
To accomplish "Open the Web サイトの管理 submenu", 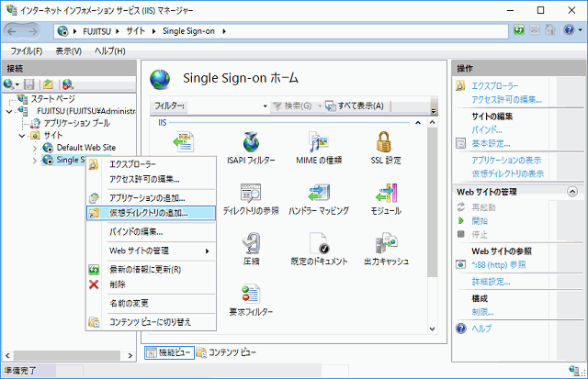I will (151, 251).
